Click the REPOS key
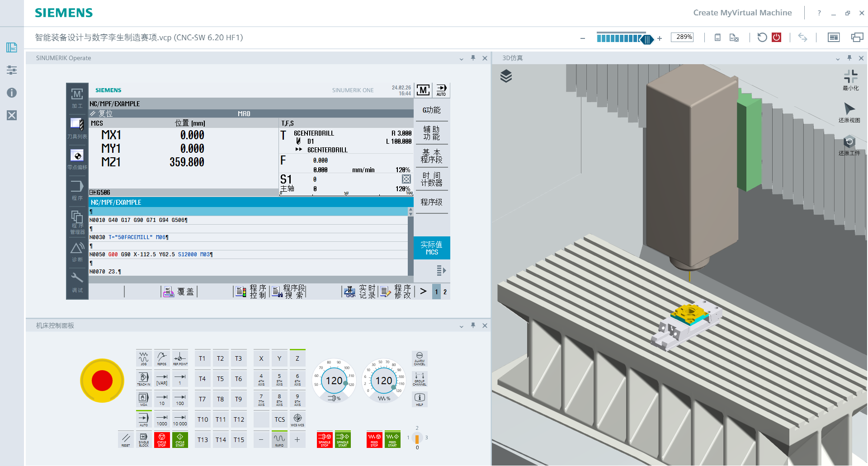 click(x=162, y=358)
